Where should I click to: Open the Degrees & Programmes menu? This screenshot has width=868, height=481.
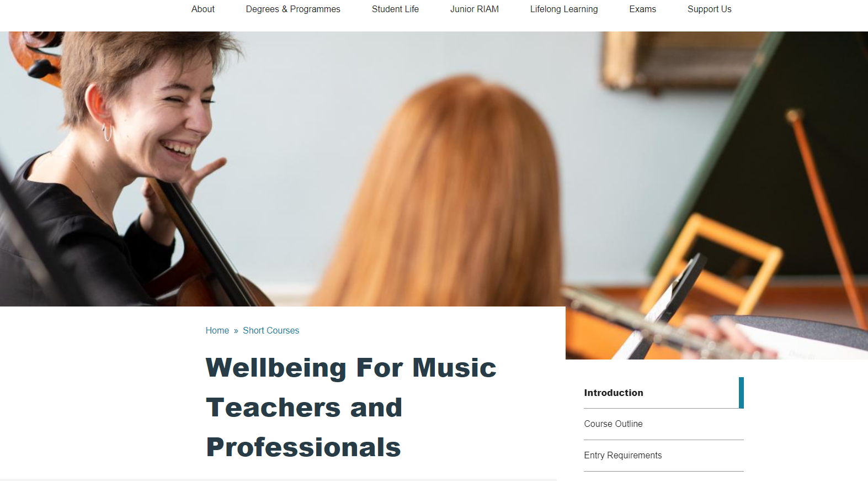click(x=293, y=9)
